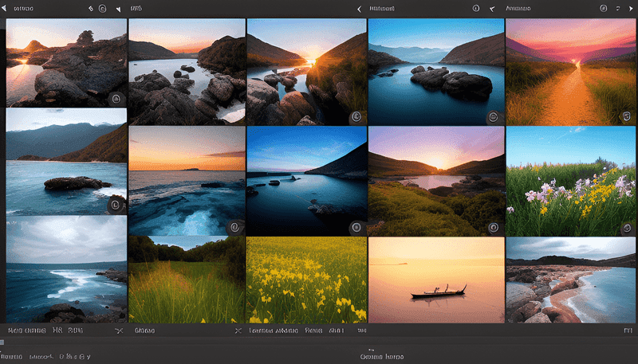
Task: Open the boat on orange water photo
Action: coord(436,280)
